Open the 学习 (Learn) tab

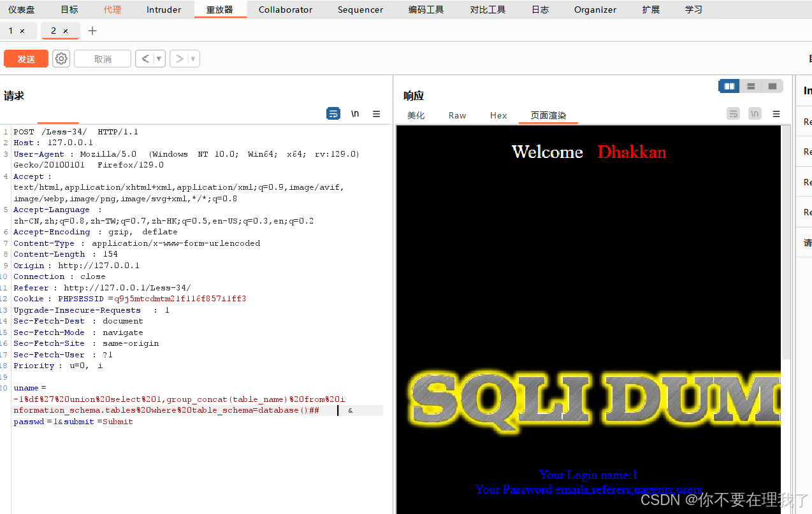(693, 10)
